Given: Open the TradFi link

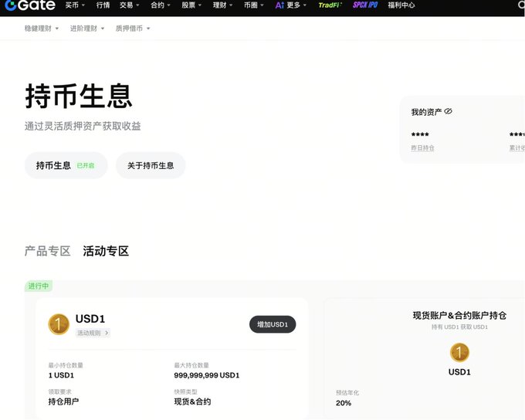Looking at the screenshot, I should 330,5.
